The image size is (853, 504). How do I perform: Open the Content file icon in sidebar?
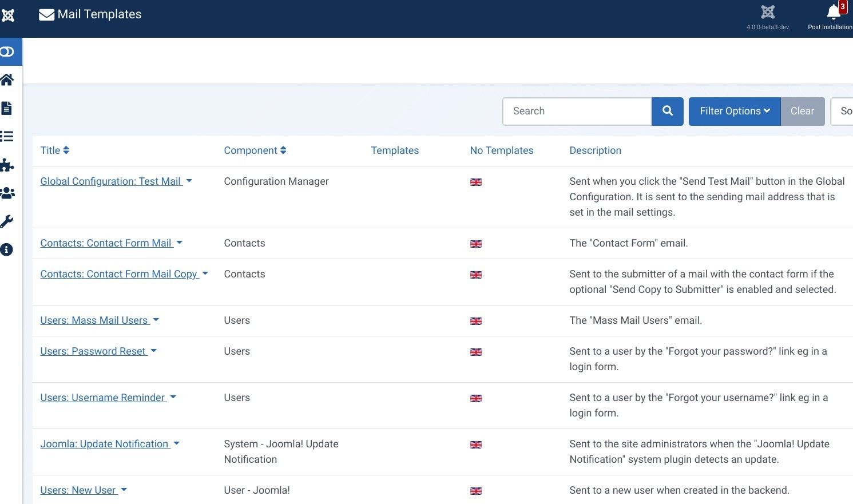(7, 108)
